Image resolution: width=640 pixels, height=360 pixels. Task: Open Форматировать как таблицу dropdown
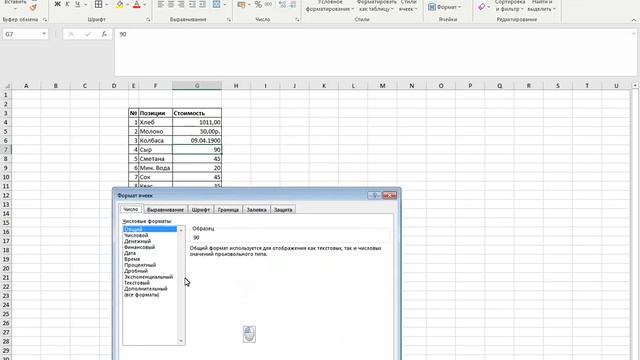(376, 6)
